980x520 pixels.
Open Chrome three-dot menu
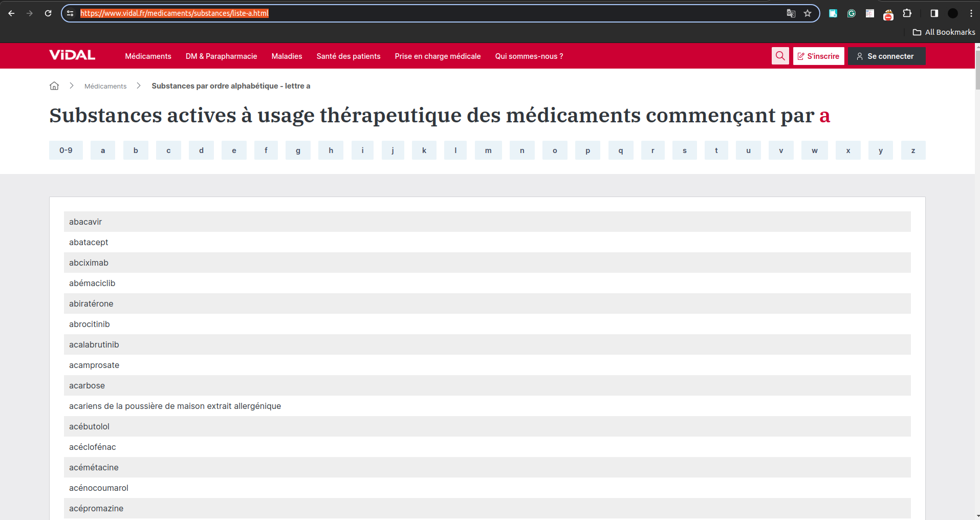tap(971, 13)
